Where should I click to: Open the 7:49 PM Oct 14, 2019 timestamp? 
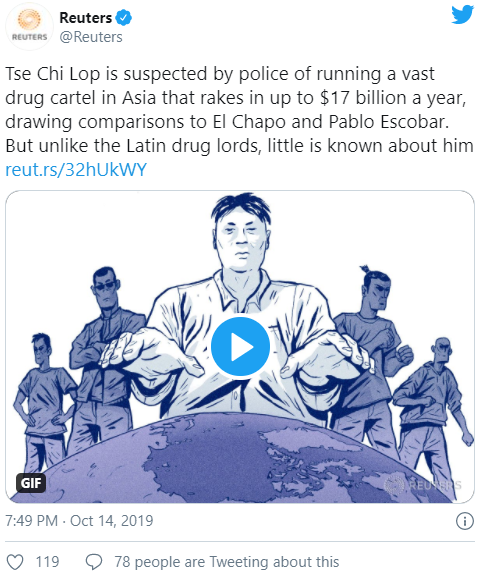coord(79,521)
